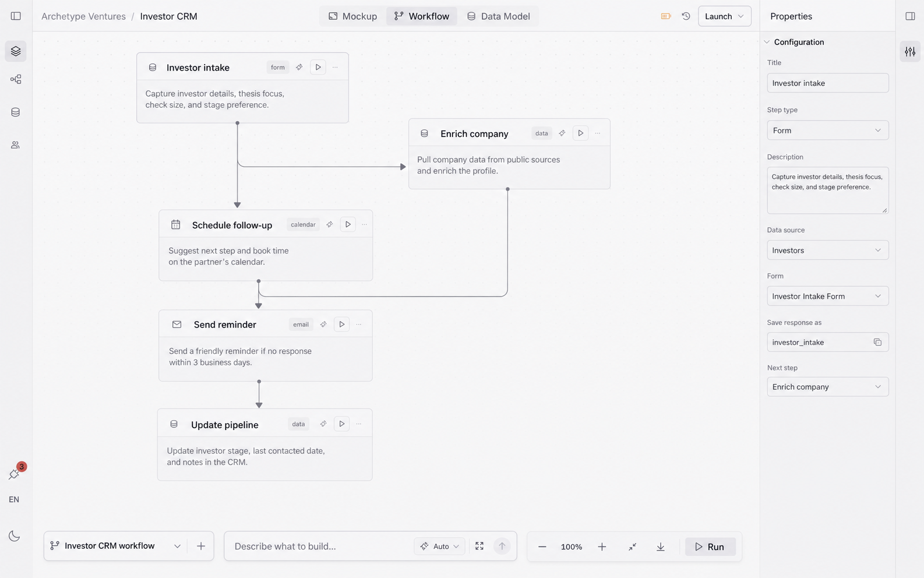Image resolution: width=924 pixels, height=578 pixels.
Task: Click the calendar tag on Schedule follow-up
Action: [303, 224]
